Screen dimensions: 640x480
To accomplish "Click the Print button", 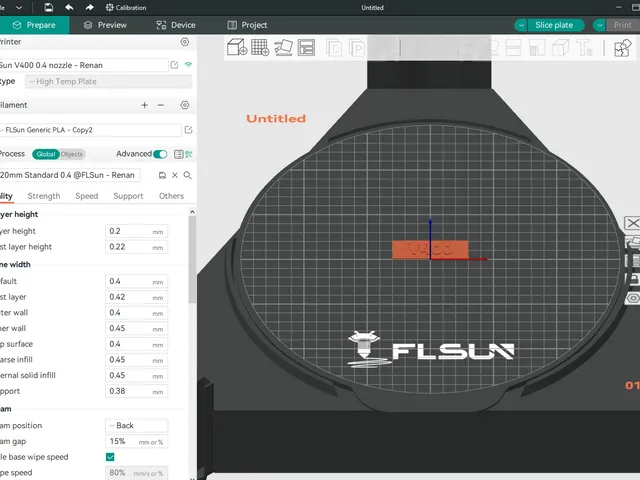I will click(623, 25).
